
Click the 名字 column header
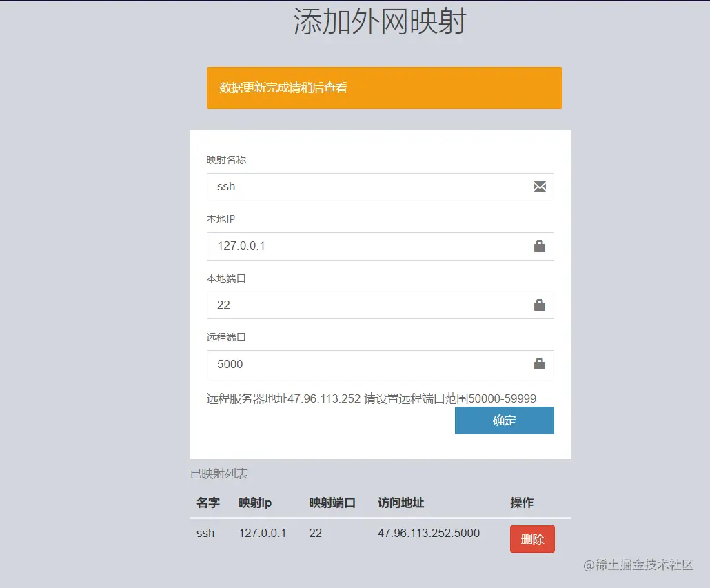208,503
